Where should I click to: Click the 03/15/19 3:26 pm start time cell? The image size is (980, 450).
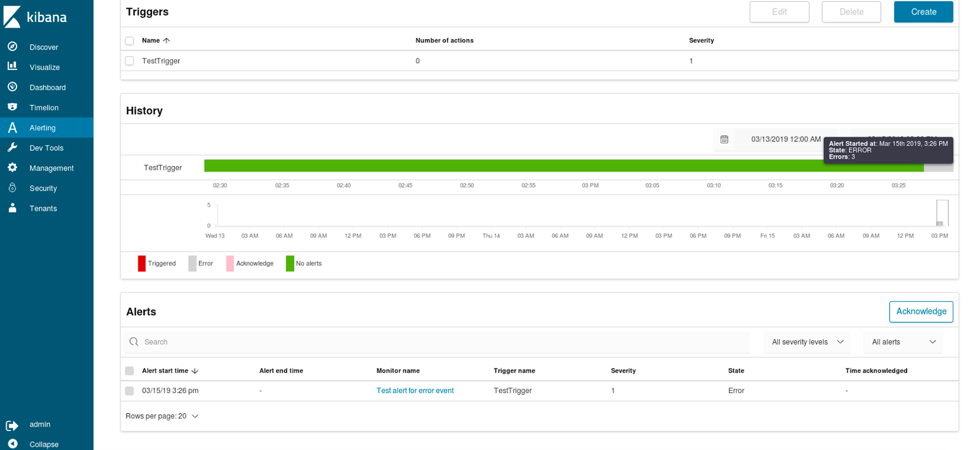pos(170,391)
